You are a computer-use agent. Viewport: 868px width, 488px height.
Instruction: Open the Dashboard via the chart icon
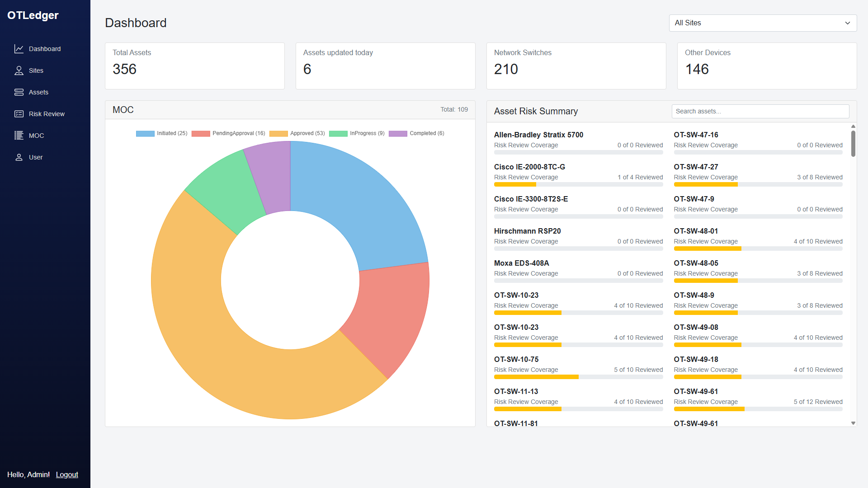coord(19,48)
